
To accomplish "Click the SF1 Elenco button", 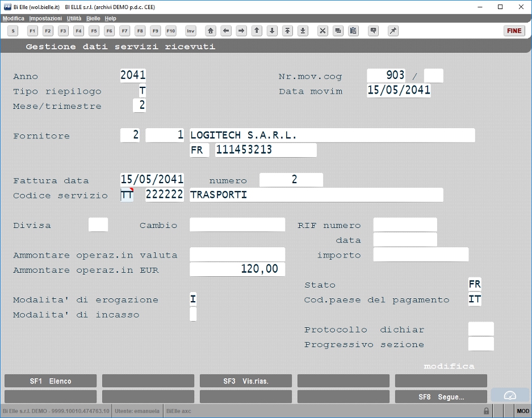I will click(51, 381).
